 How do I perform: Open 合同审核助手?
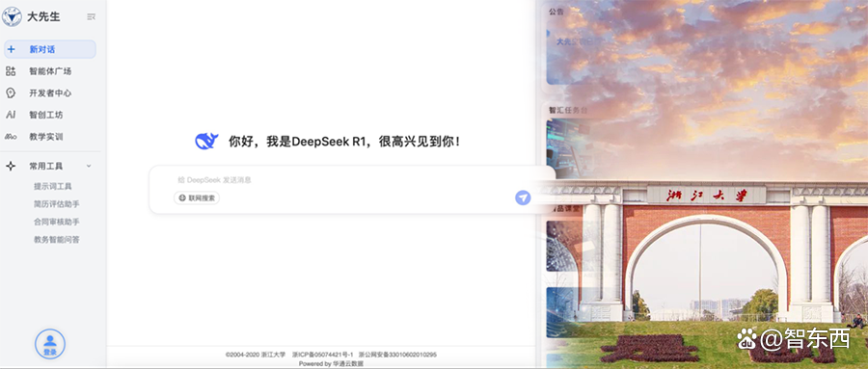click(x=57, y=222)
